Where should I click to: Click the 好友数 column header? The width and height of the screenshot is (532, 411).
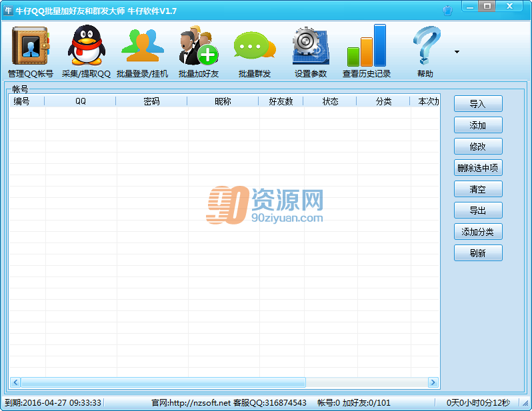click(281, 101)
